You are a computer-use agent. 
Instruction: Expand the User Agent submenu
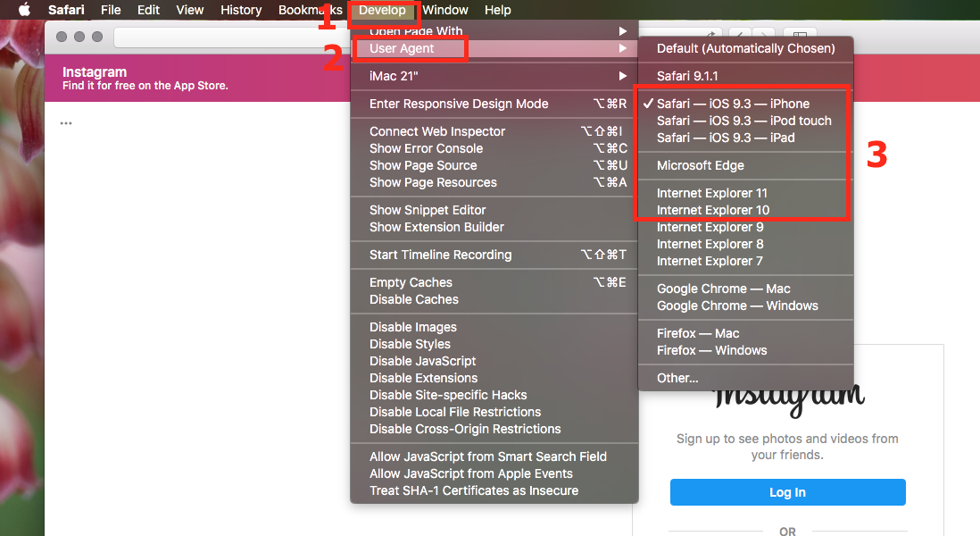point(494,49)
